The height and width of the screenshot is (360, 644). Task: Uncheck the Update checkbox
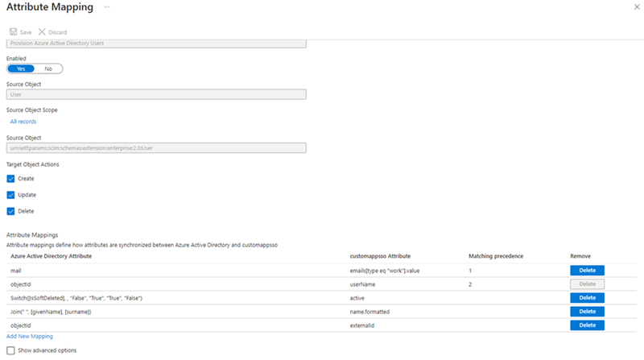pos(11,195)
